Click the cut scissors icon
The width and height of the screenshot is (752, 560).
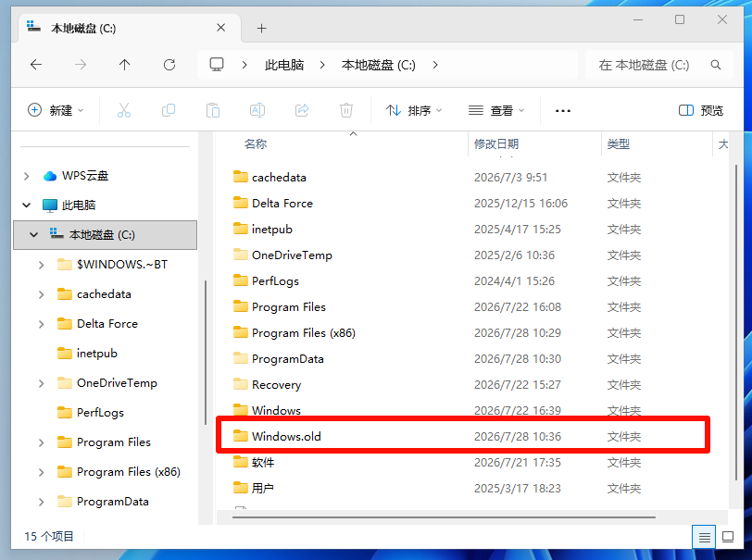click(124, 111)
